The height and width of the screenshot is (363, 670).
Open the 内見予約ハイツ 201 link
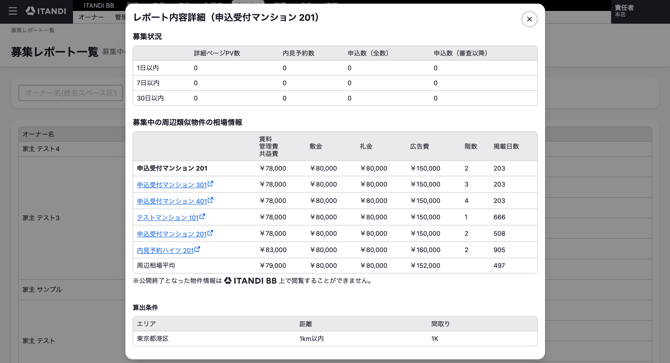pyautogui.click(x=165, y=250)
